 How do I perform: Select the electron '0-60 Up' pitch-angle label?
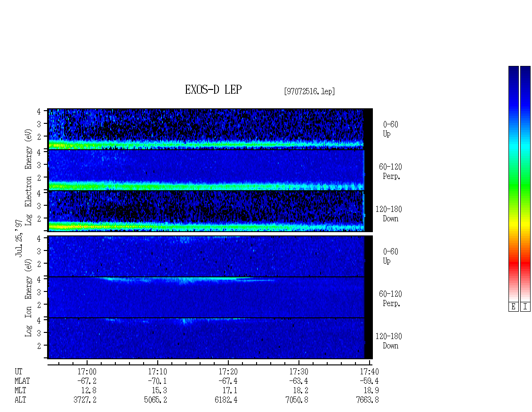[390, 129]
